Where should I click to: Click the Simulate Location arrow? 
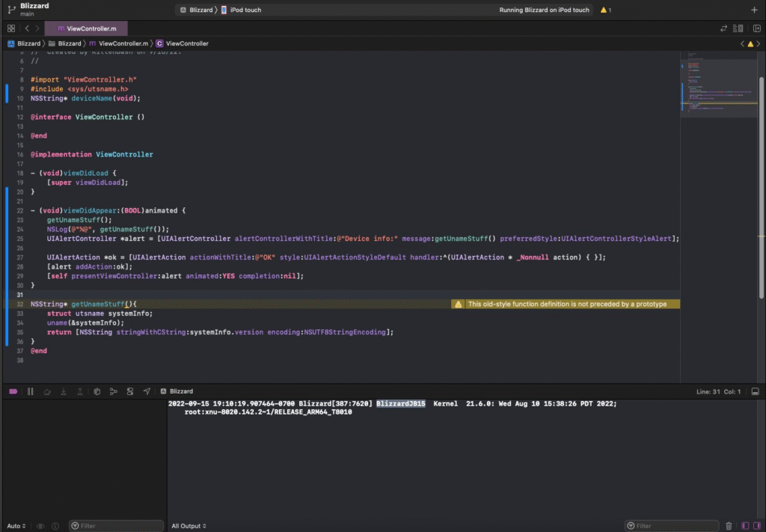(x=147, y=391)
